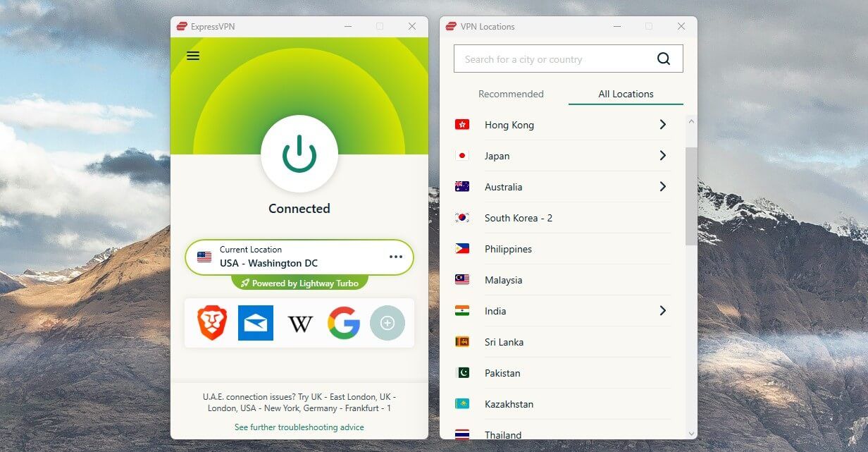Click the Kazakhstan flag icon

coord(462,404)
